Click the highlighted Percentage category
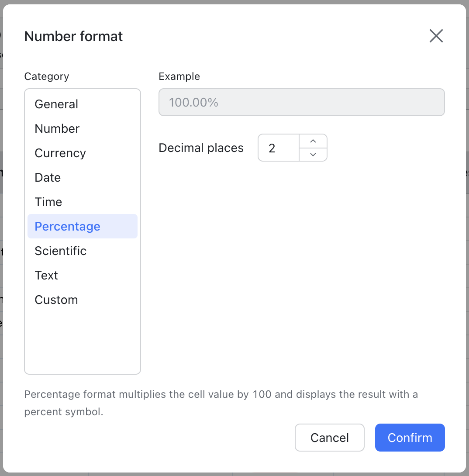Viewport: 469px width, 476px height. (68, 226)
